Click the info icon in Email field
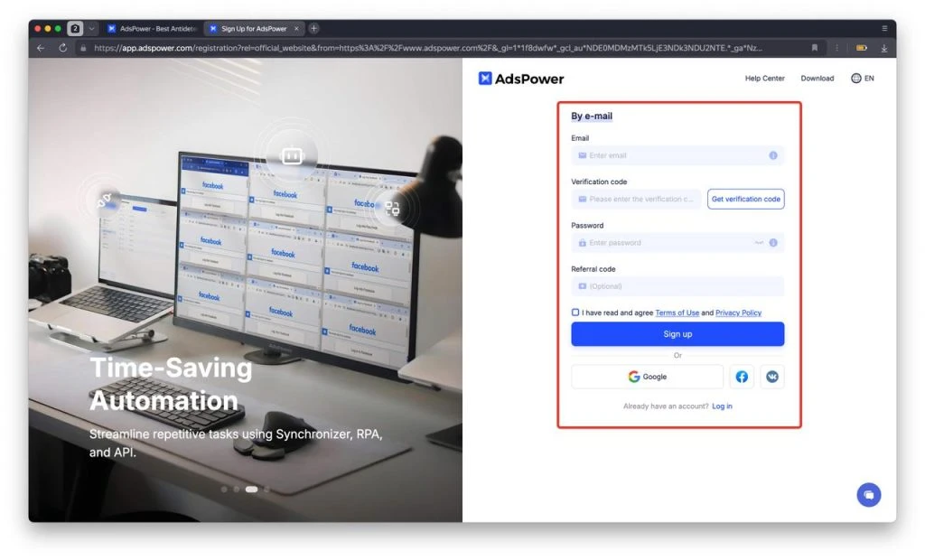The width and height of the screenshot is (925, 560). click(x=773, y=155)
